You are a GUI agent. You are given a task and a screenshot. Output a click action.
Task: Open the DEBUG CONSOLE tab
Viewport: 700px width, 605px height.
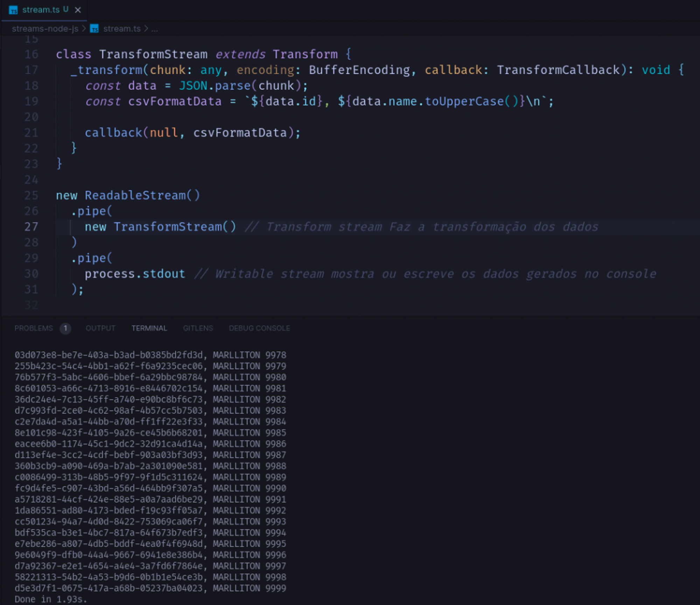click(259, 328)
